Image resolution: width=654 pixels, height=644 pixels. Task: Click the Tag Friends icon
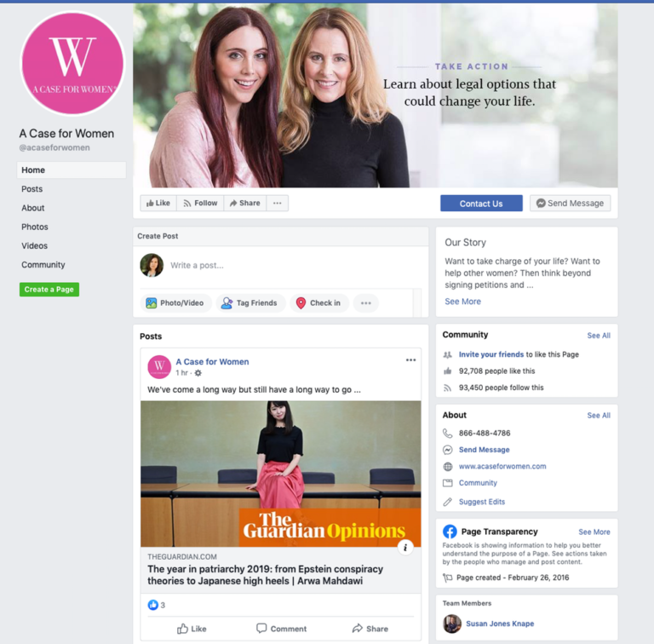[227, 302]
